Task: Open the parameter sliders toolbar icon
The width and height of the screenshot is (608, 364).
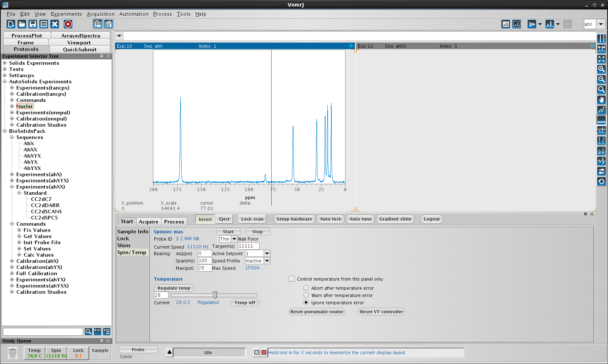Action: [44, 24]
